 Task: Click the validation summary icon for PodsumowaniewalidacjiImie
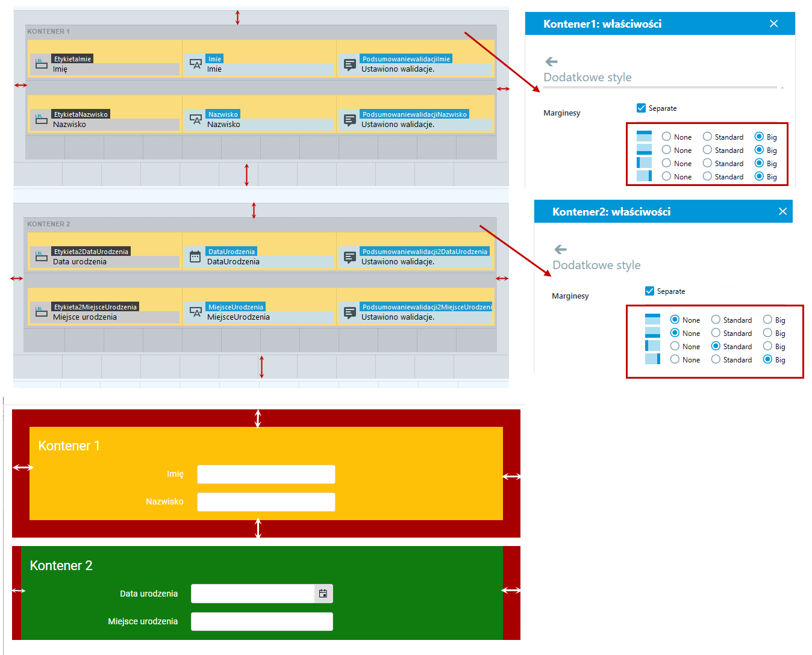click(350, 64)
